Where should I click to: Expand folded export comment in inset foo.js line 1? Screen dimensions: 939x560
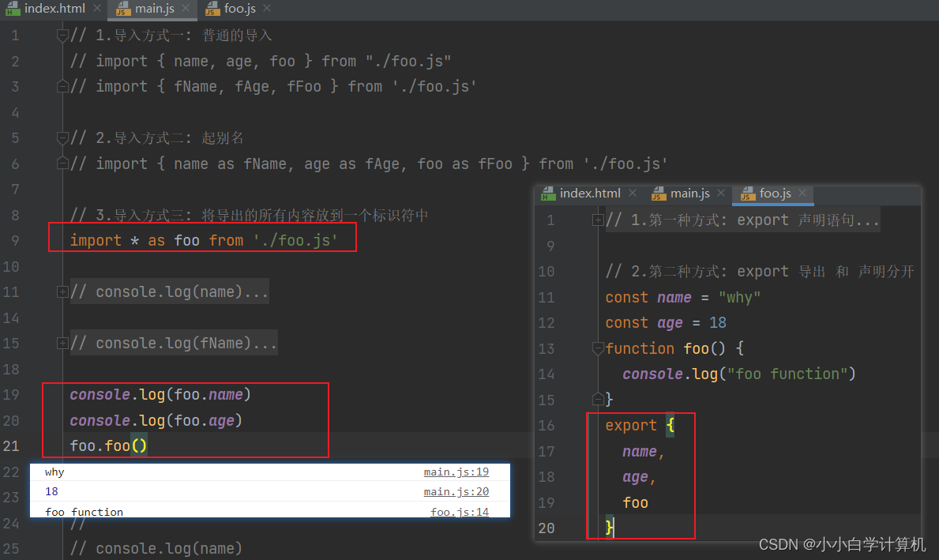[598, 220]
